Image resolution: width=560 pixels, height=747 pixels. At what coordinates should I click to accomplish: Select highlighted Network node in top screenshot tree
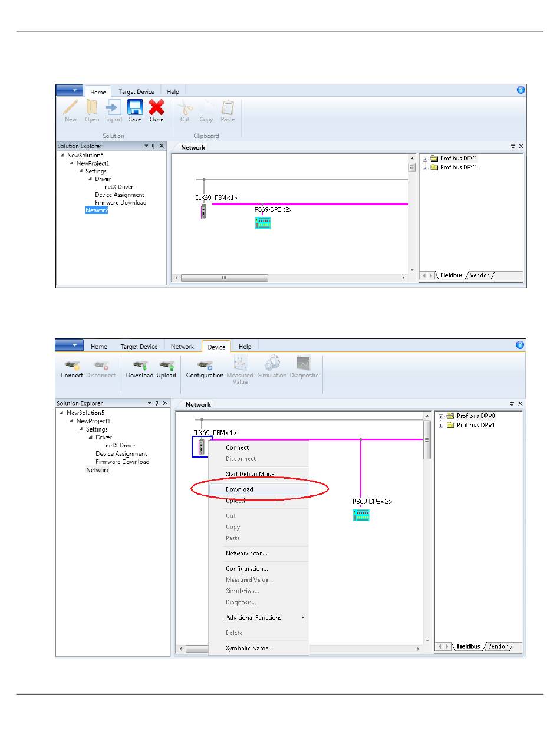(97, 210)
